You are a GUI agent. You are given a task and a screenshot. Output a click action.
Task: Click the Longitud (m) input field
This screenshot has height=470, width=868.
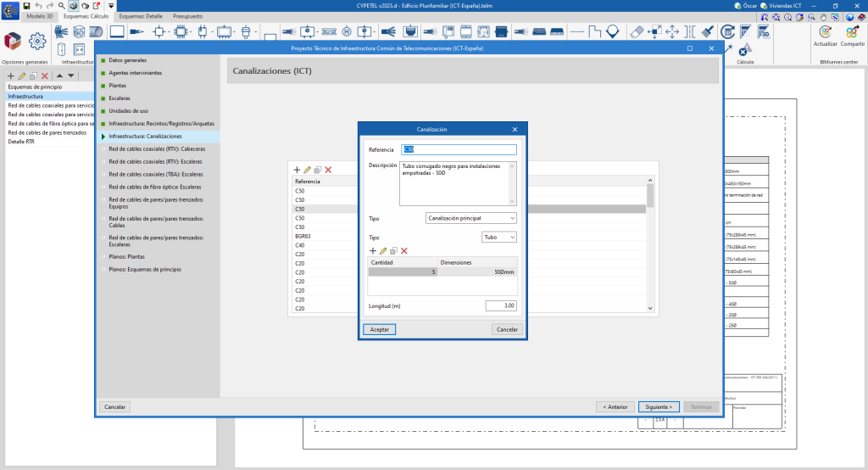coord(500,306)
